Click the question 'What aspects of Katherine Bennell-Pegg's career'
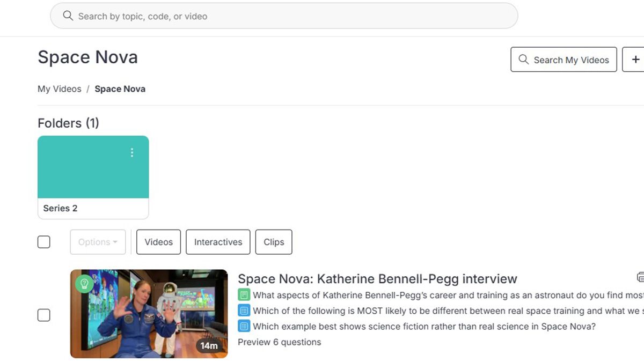 click(x=448, y=295)
